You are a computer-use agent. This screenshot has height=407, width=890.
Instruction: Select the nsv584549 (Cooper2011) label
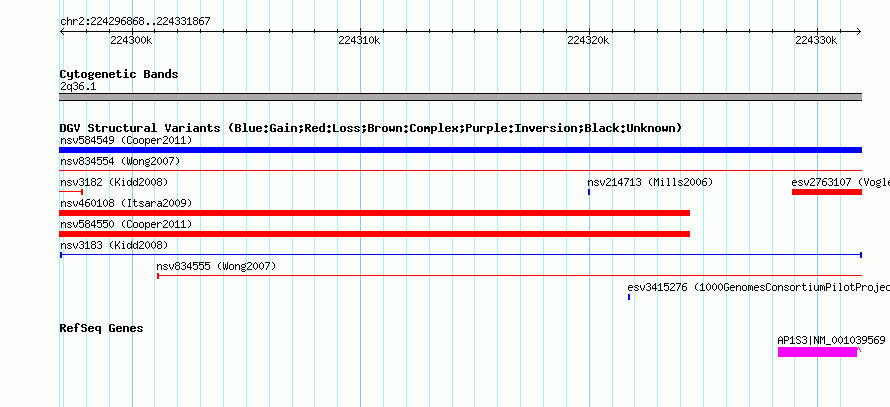[x=126, y=140]
